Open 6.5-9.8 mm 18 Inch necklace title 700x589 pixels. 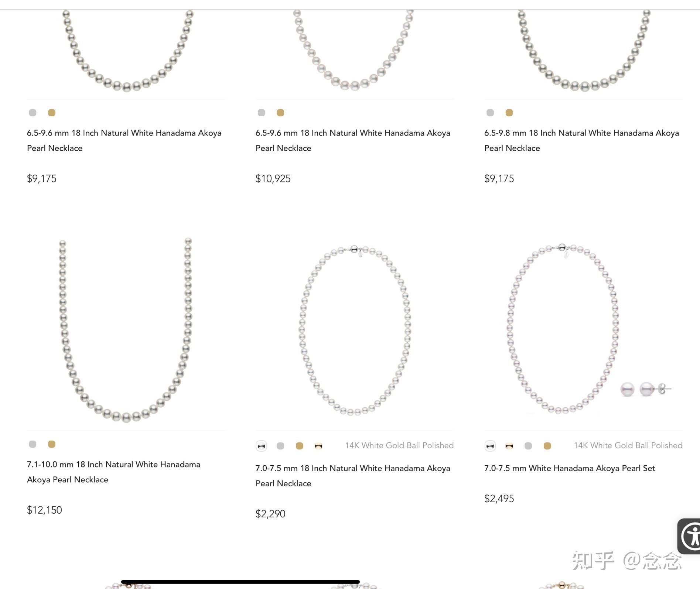pos(581,140)
